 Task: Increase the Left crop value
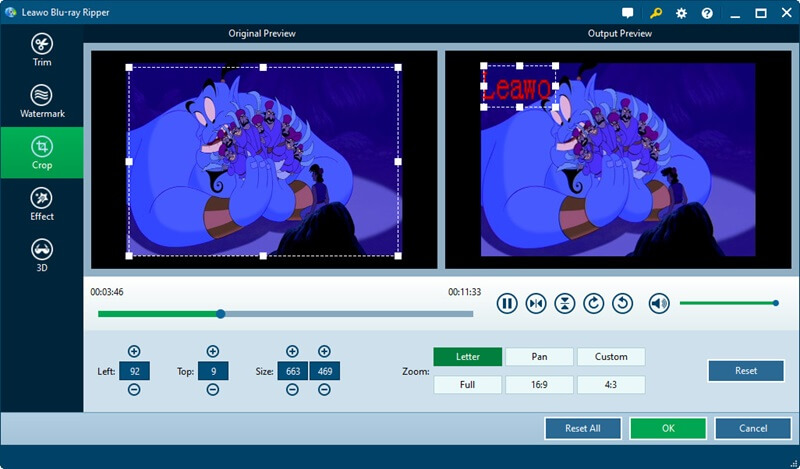(x=134, y=351)
